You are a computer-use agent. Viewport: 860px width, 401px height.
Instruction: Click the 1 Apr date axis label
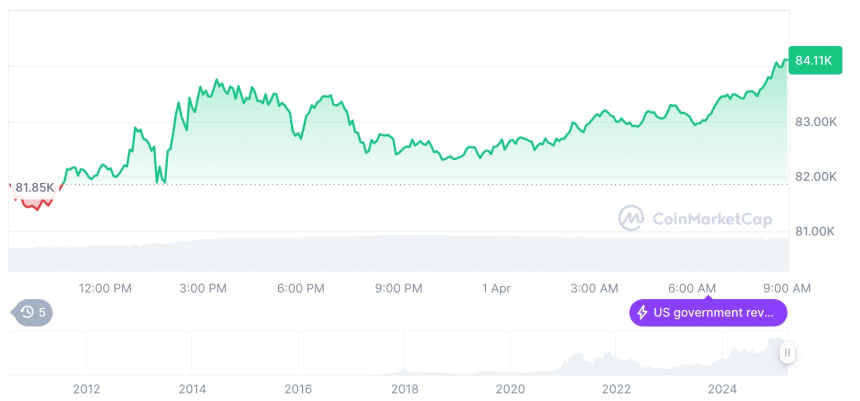[496, 288]
